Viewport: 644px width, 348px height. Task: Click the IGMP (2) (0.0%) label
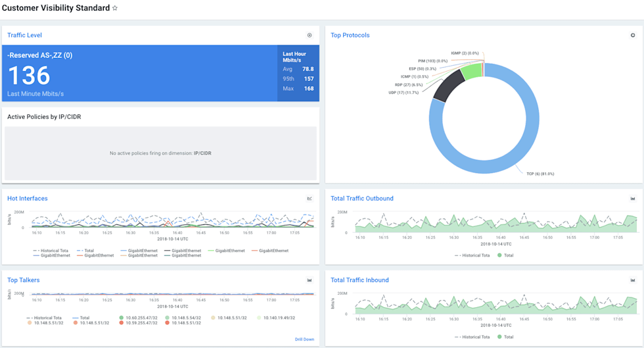point(465,53)
